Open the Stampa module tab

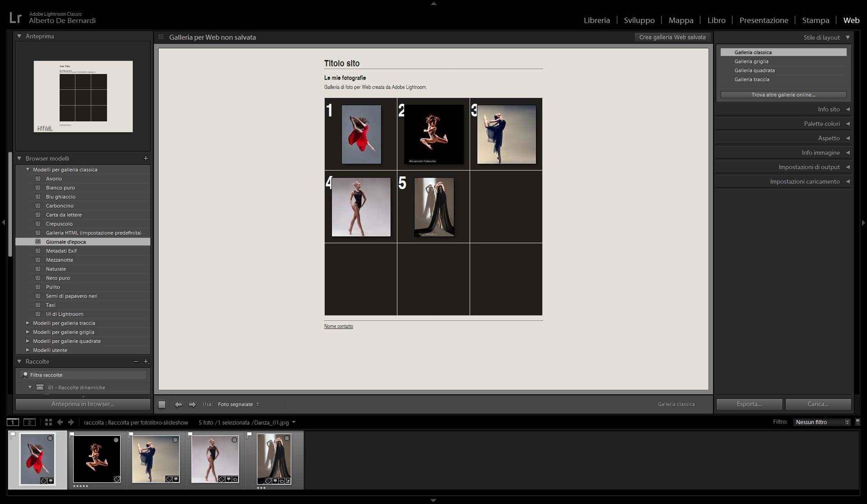(816, 20)
